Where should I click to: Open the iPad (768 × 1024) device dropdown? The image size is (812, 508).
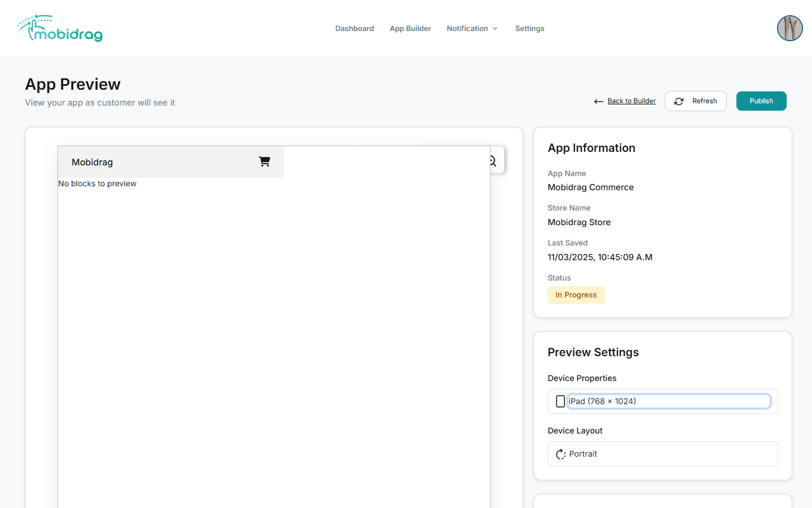point(663,401)
